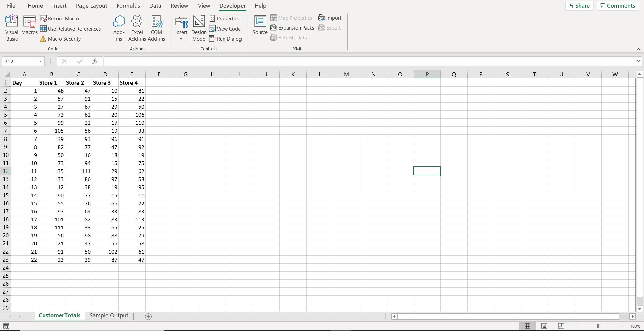Screen dimensions: 644x331
Task: Open the Name Box dropdown
Action: 40,61
